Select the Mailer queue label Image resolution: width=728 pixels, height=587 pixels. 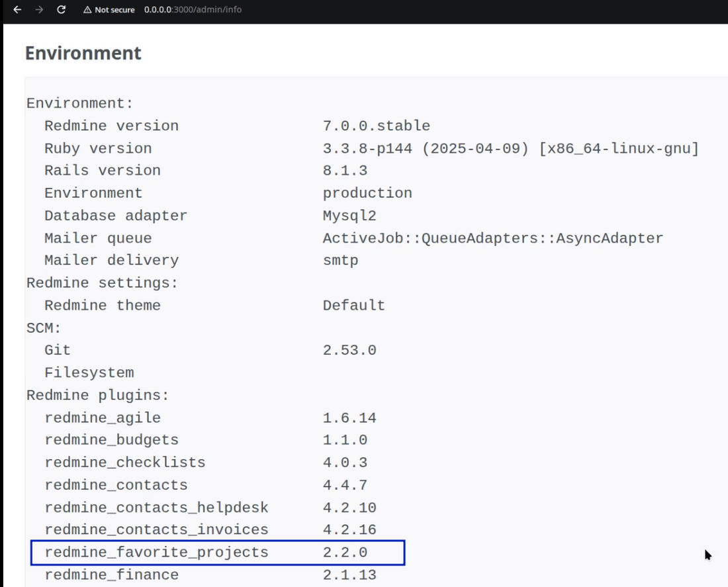point(98,238)
